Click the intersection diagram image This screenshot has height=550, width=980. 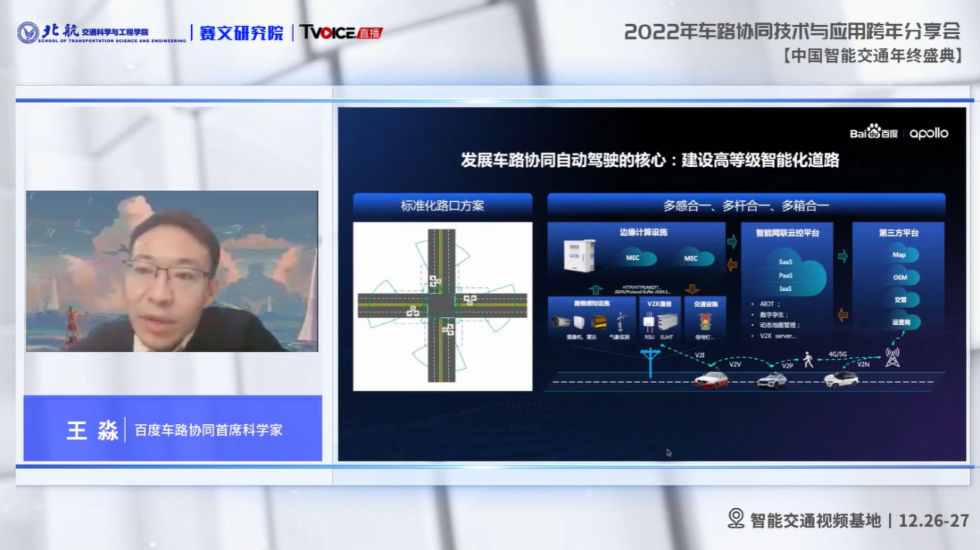pos(442,306)
